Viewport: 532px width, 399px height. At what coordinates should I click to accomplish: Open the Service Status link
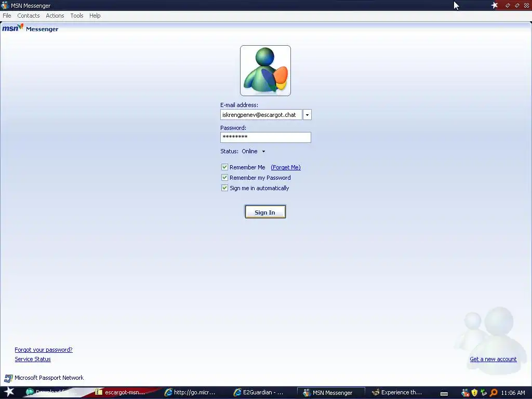point(33,359)
